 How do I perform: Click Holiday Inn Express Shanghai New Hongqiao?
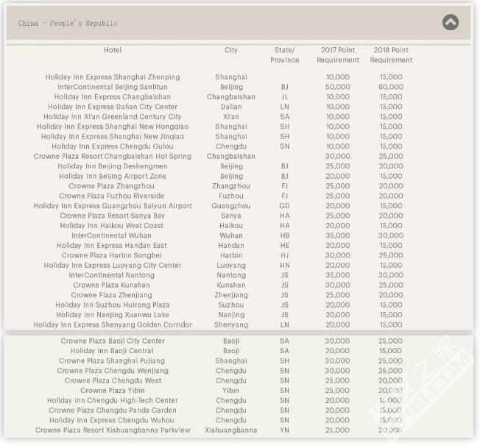point(113,127)
